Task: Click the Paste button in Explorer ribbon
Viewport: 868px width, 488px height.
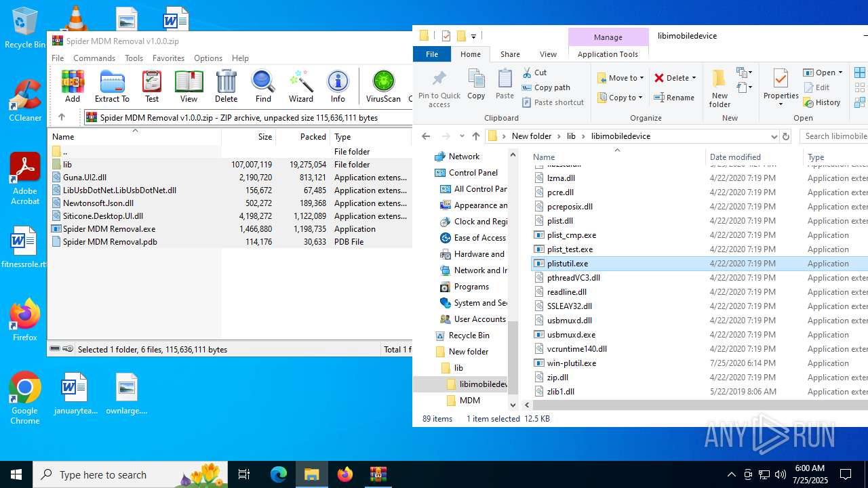Action: (505, 85)
